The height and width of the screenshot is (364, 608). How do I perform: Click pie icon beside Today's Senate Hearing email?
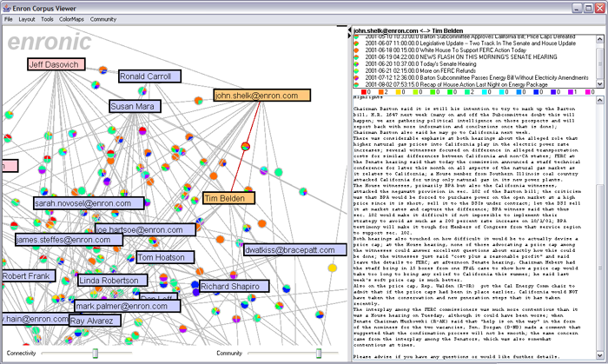(x=356, y=64)
